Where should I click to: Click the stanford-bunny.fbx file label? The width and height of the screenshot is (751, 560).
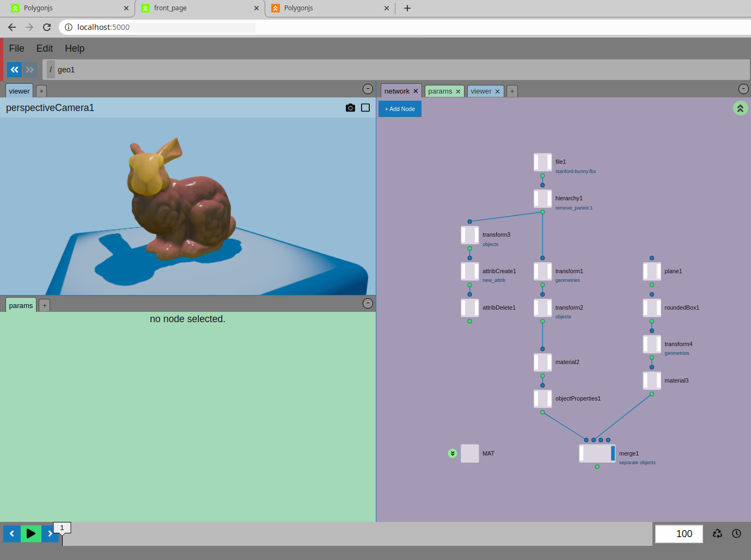(x=576, y=171)
